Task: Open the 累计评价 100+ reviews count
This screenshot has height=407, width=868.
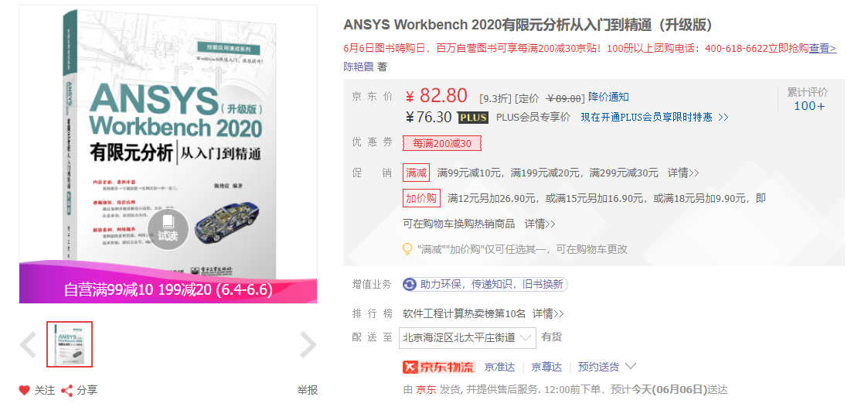Action: 808,99
